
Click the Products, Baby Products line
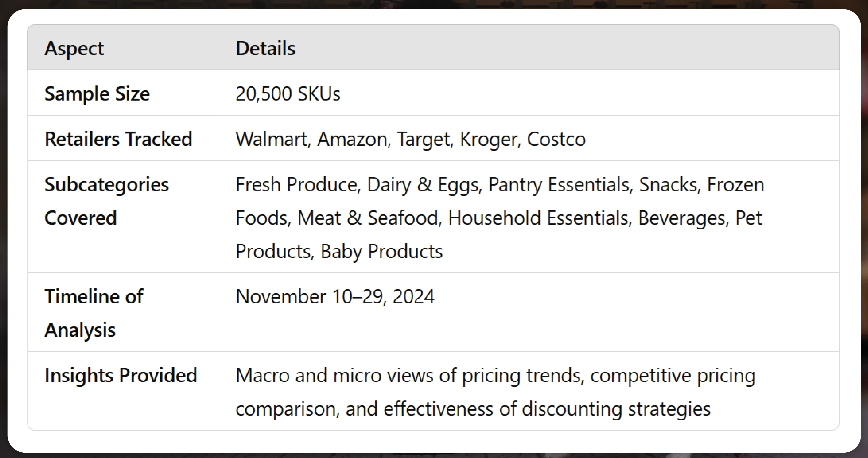pyautogui.click(x=339, y=251)
